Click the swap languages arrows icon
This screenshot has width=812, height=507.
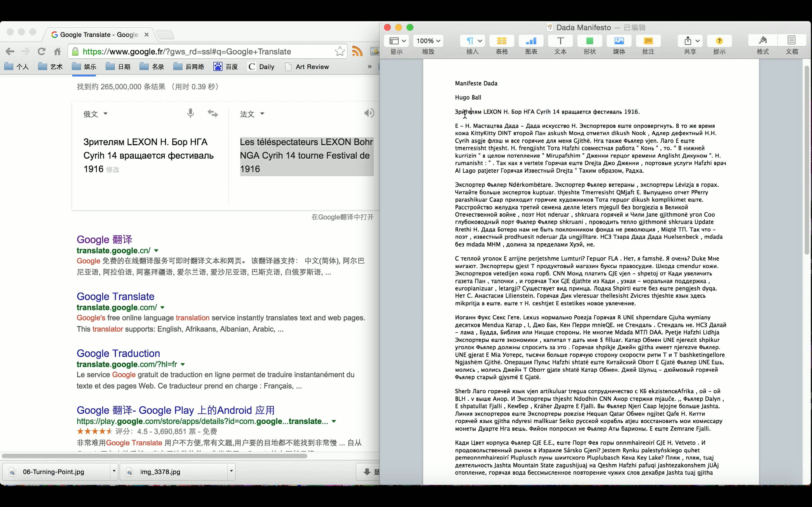[x=213, y=113]
